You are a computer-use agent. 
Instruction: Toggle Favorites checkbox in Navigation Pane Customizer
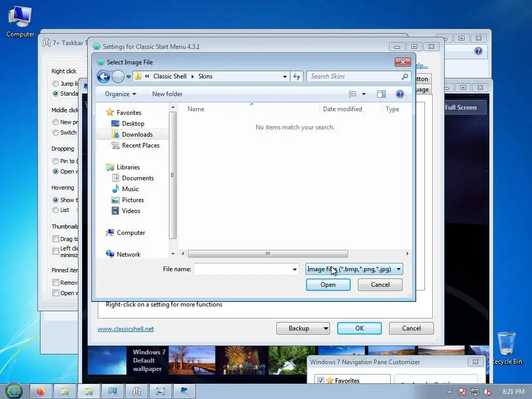click(x=321, y=380)
